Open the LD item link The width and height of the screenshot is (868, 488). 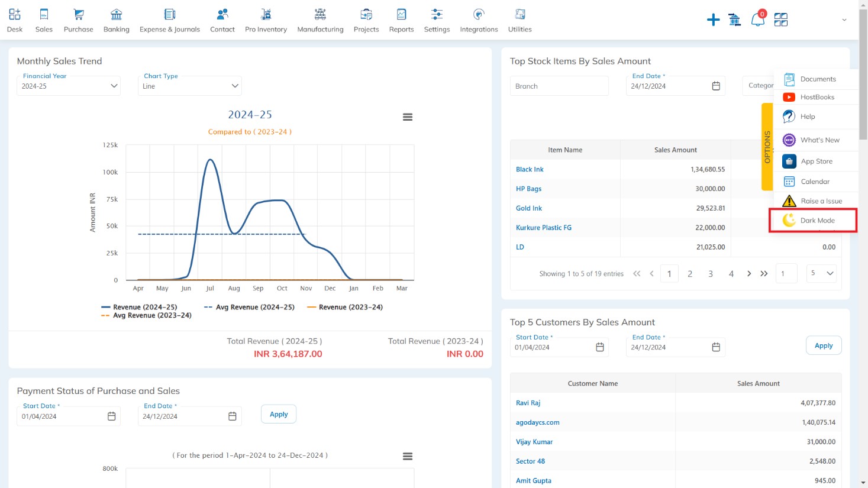coord(520,247)
